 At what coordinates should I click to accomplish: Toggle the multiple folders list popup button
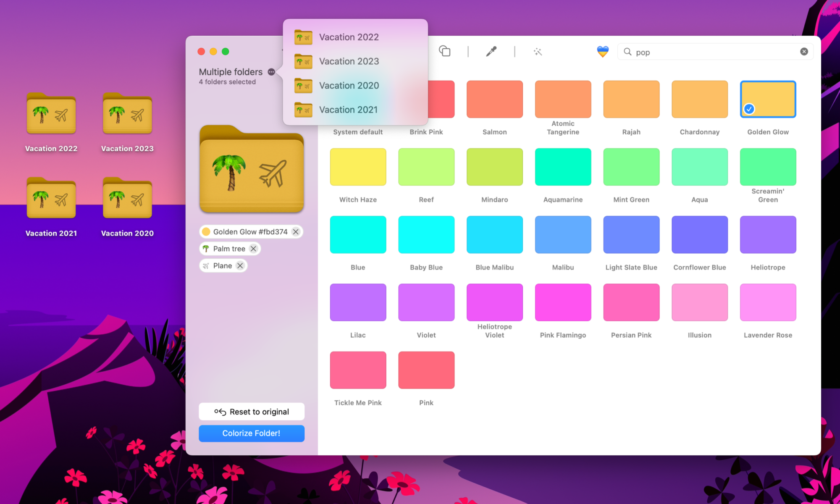click(x=271, y=72)
